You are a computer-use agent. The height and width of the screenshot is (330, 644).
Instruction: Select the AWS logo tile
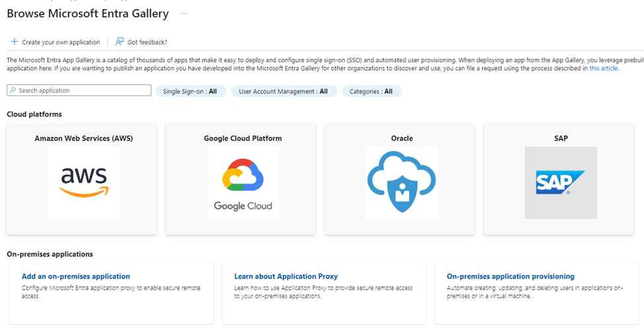[x=84, y=183]
